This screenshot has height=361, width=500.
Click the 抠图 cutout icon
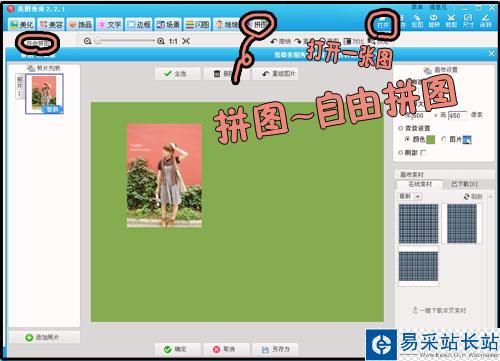click(417, 21)
